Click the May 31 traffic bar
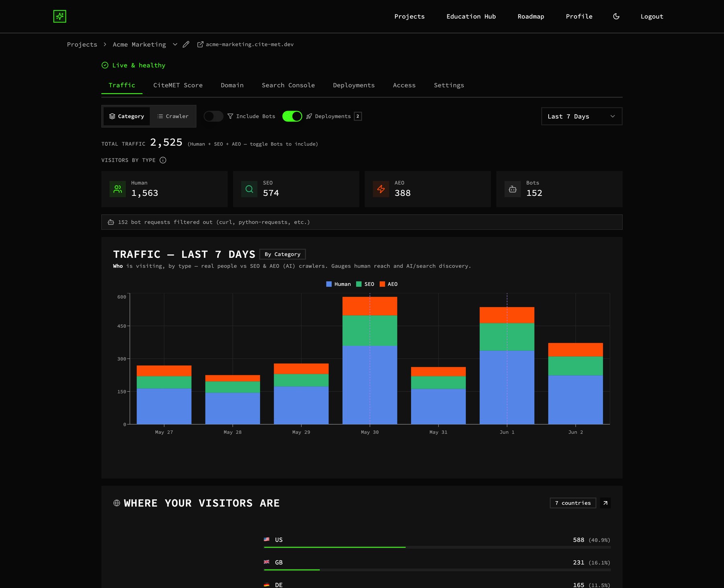 pos(438,396)
